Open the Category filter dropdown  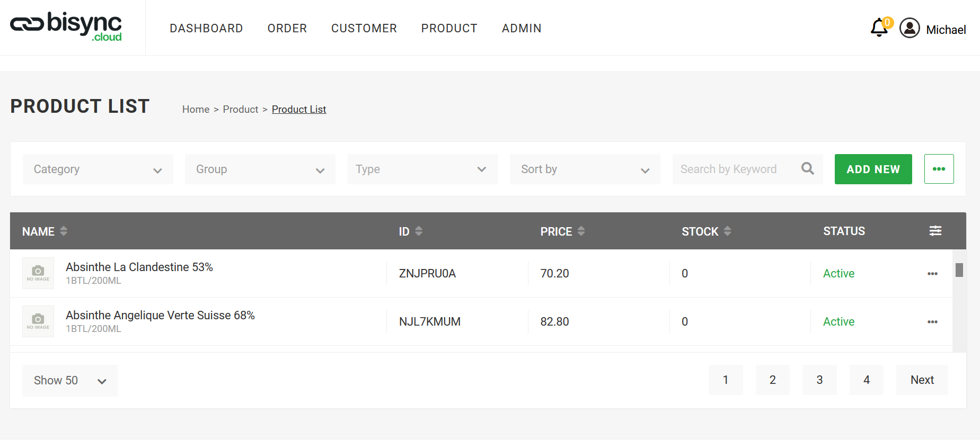pos(98,169)
